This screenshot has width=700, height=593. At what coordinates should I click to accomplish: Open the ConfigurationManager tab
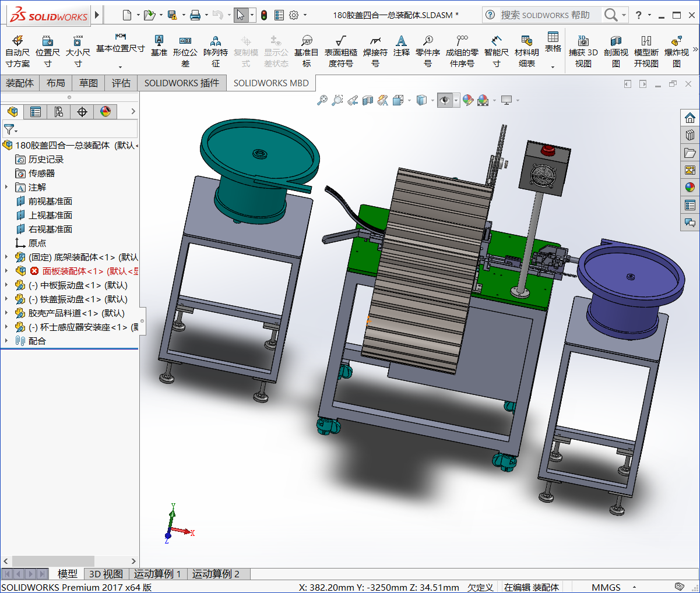click(59, 111)
